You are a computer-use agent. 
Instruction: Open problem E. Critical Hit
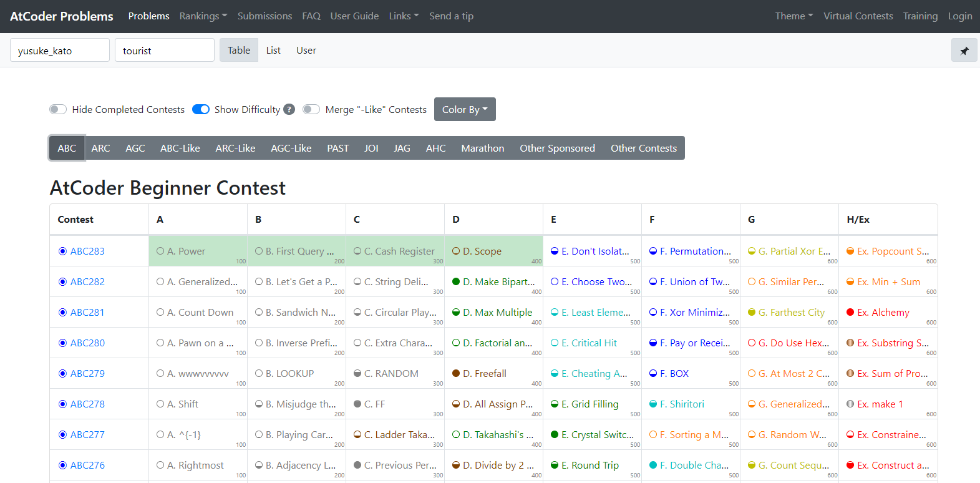589,343
